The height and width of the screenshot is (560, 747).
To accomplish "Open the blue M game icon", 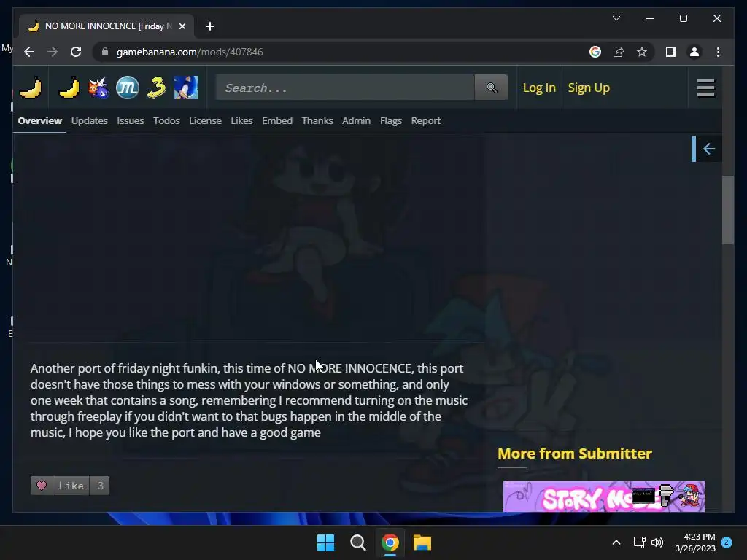I will tap(128, 87).
